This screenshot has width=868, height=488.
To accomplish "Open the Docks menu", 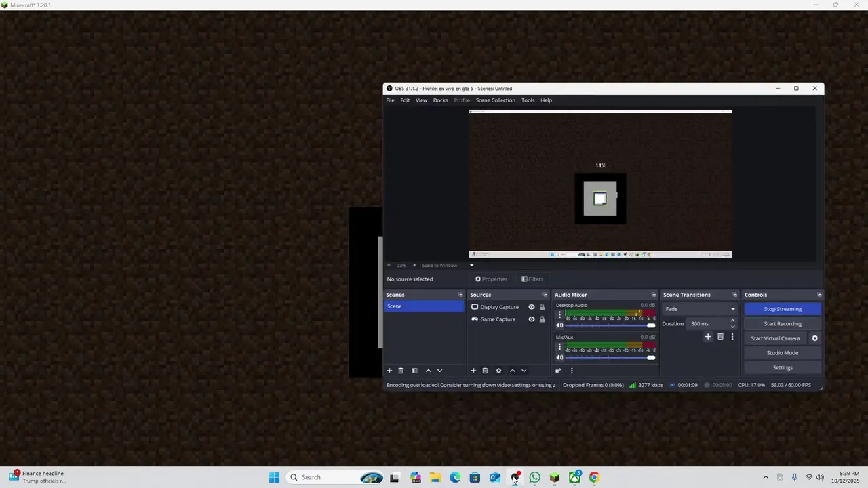I will pyautogui.click(x=441, y=100).
